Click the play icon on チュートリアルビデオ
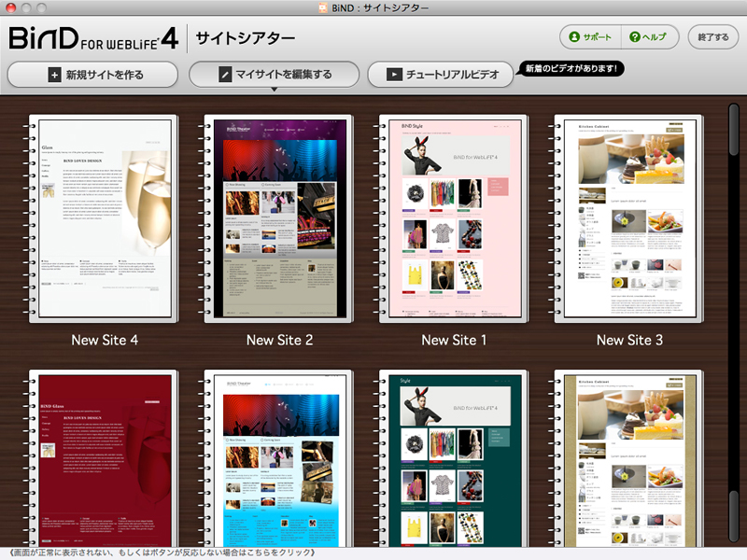 tap(394, 75)
